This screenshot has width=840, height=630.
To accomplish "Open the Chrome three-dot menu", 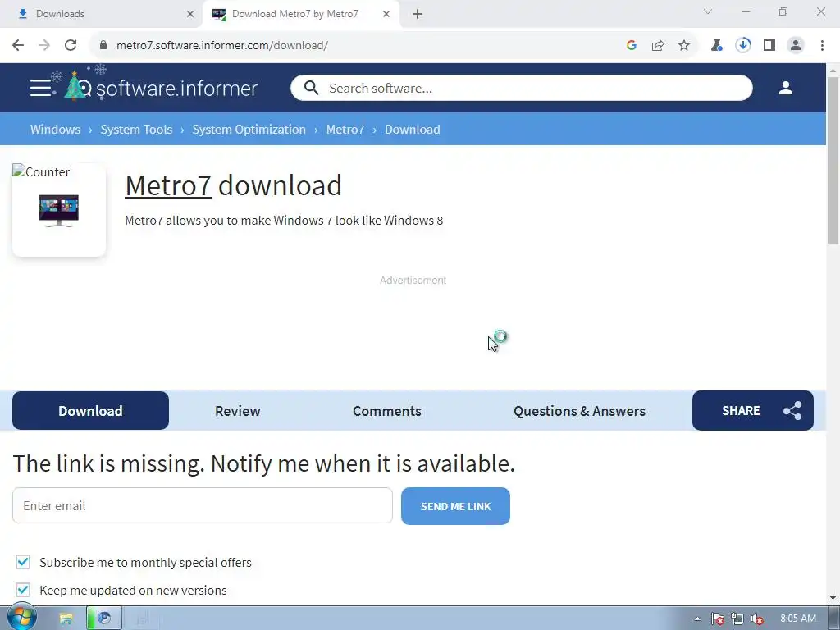I will (822, 46).
